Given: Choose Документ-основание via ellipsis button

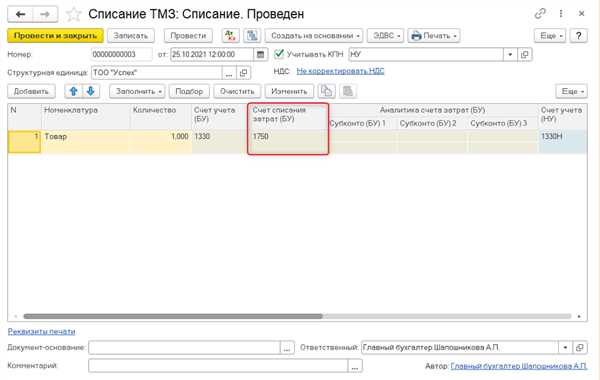Looking at the screenshot, I should click(287, 347).
